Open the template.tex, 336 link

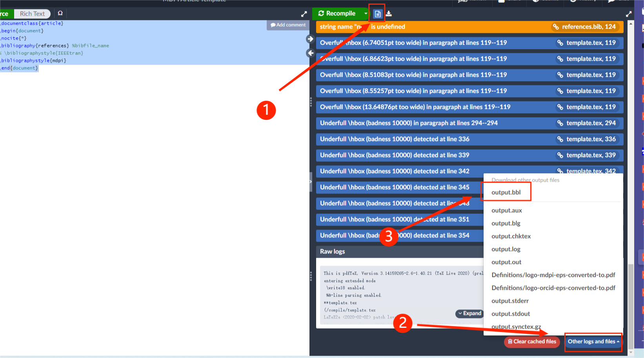click(x=586, y=139)
